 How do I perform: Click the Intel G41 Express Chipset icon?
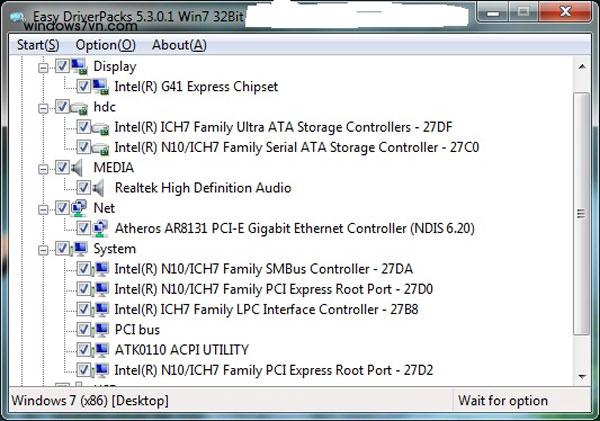tap(100, 87)
